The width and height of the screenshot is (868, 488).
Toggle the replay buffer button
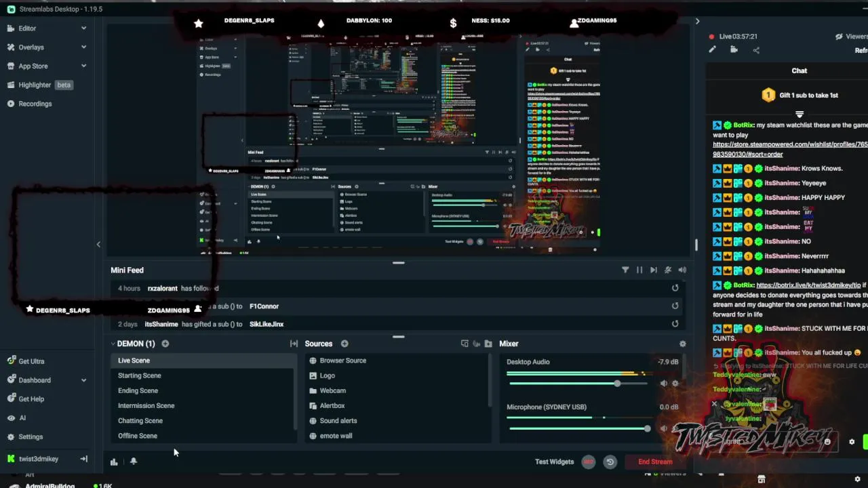click(x=610, y=462)
